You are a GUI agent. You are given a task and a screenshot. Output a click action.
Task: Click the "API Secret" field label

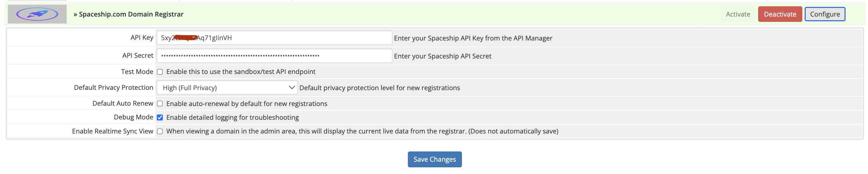(x=138, y=56)
